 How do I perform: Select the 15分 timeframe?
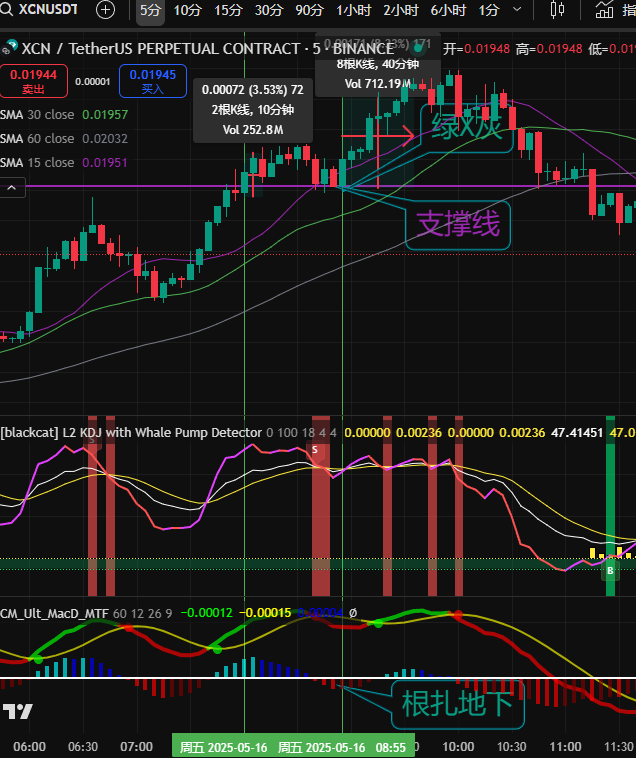tap(228, 10)
